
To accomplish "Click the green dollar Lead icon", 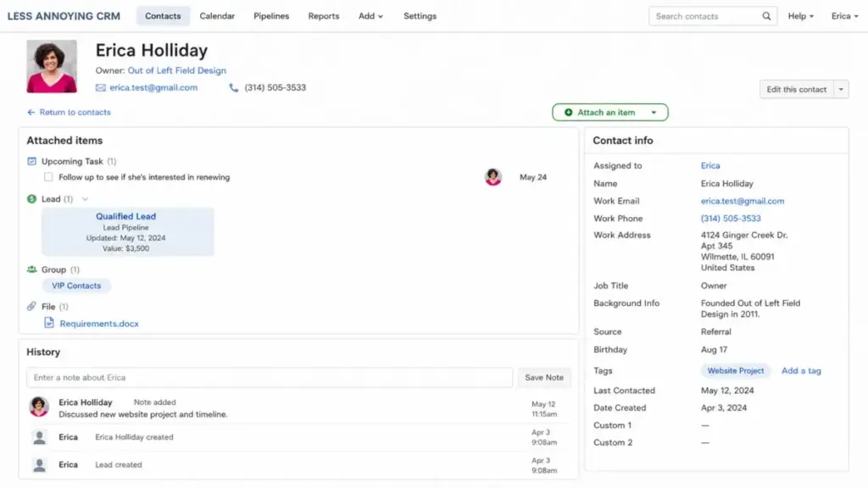I will (31, 198).
